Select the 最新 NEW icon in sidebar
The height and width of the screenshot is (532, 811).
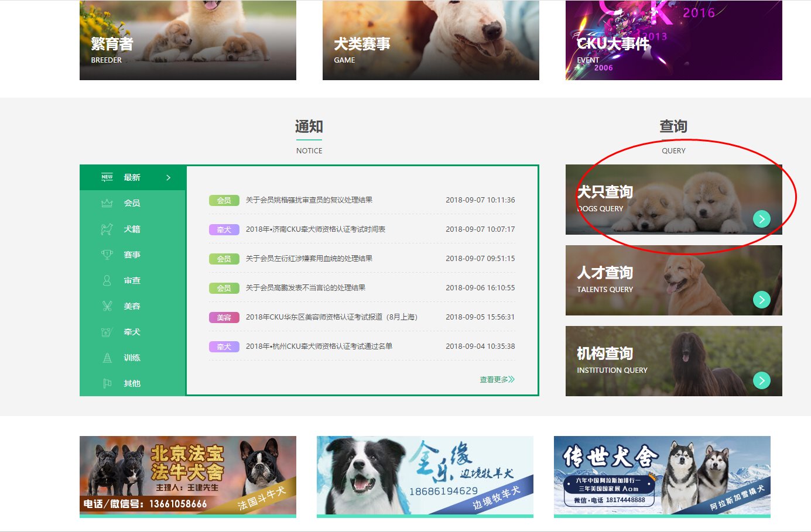coord(107,177)
